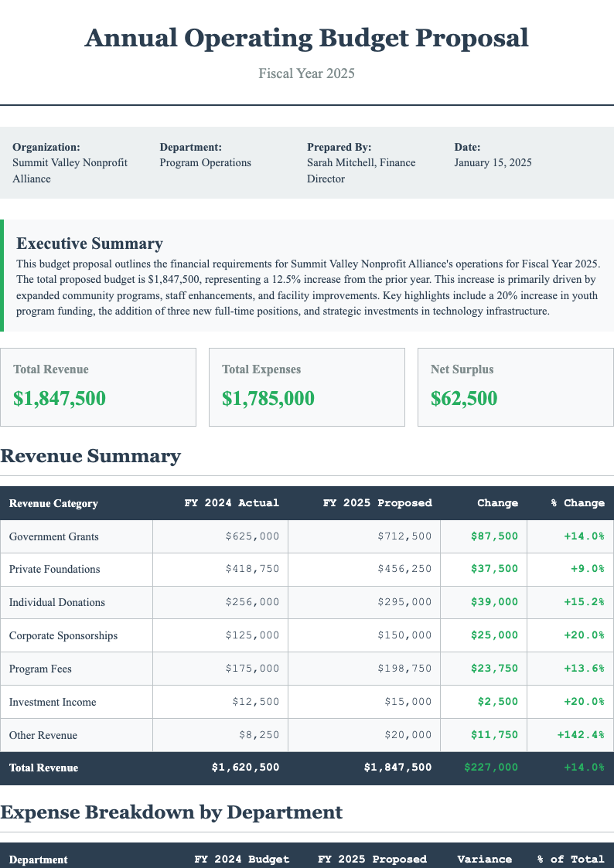Click the Executive Summary heading
This screenshot has height=868, width=614.
coord(89,244)
